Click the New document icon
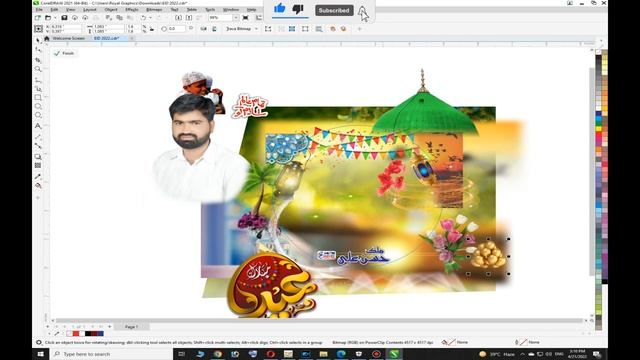 pos(38,18)
